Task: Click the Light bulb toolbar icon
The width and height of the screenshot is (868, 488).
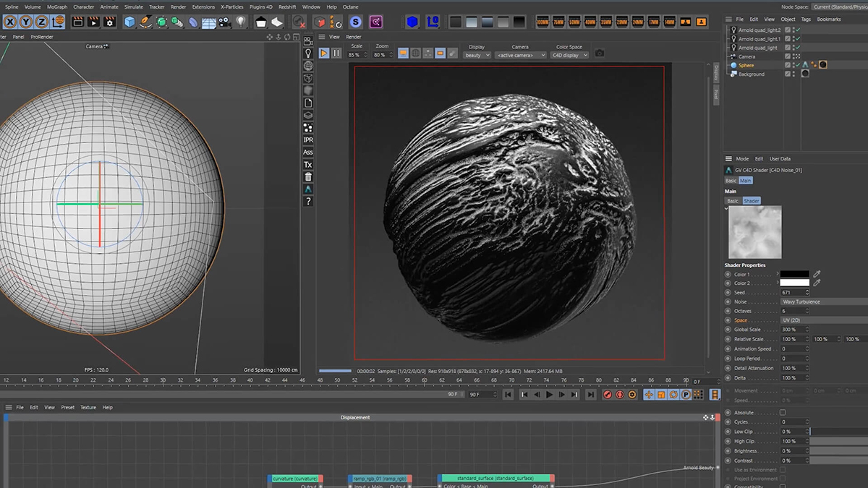Action: (x=241, y=22)
